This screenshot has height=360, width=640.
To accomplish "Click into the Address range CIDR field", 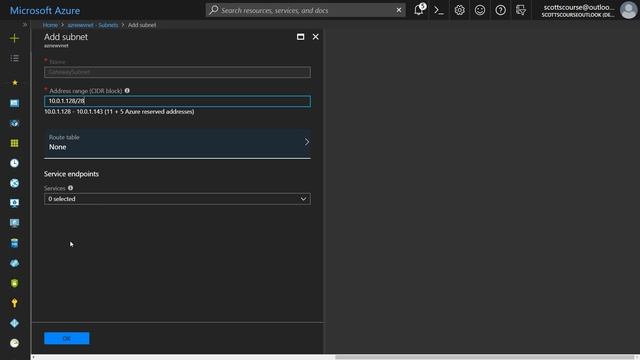I will pos(177,101).
